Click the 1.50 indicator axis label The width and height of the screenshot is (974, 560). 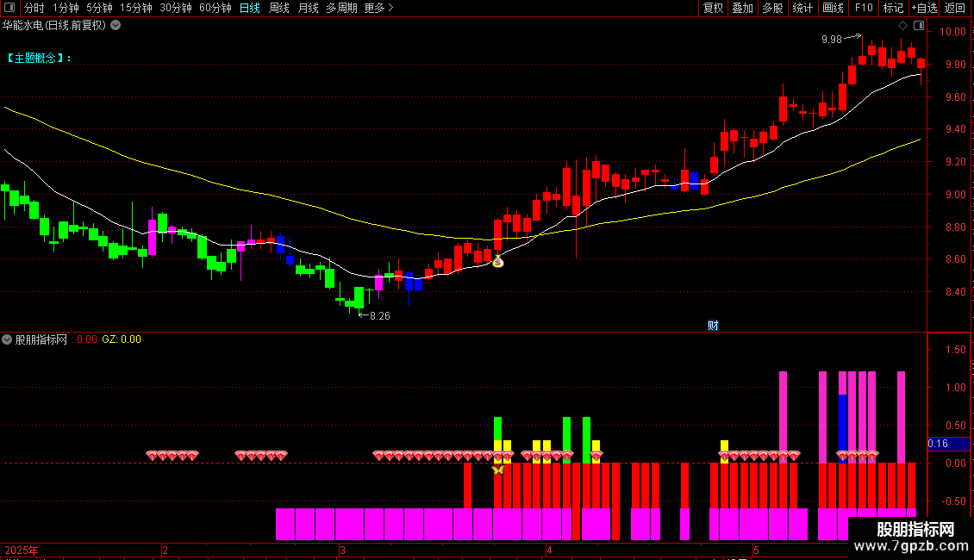(x=955, y=350)
